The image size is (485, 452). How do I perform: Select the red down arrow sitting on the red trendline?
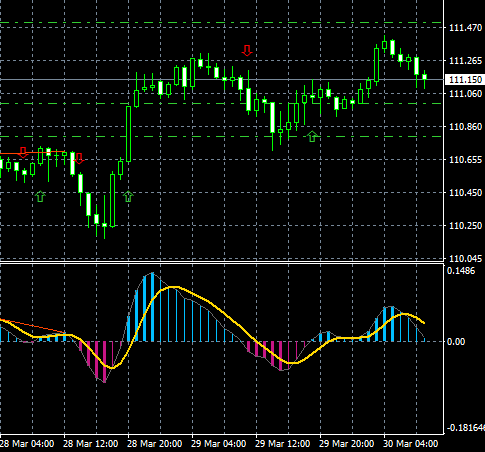(23, 152)
